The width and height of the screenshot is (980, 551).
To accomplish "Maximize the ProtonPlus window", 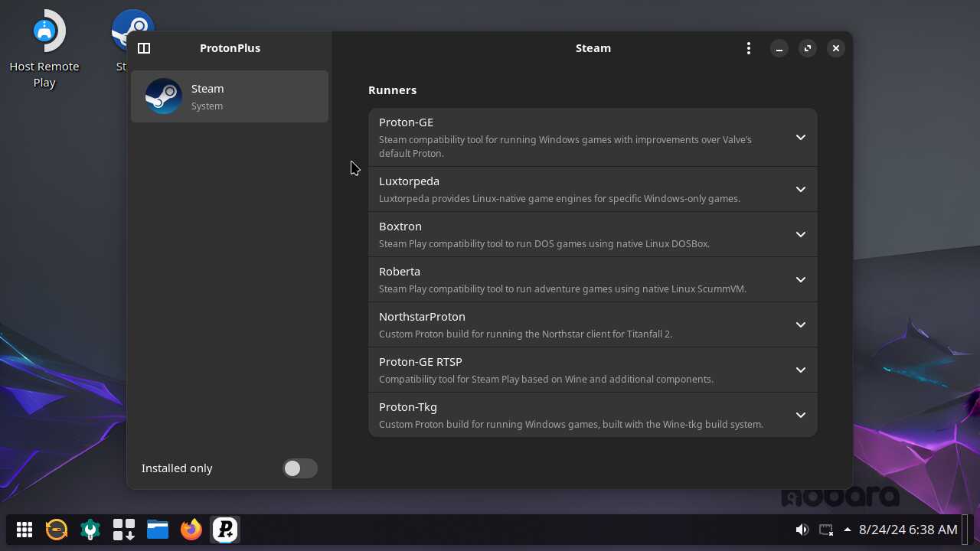I will 807,48.
